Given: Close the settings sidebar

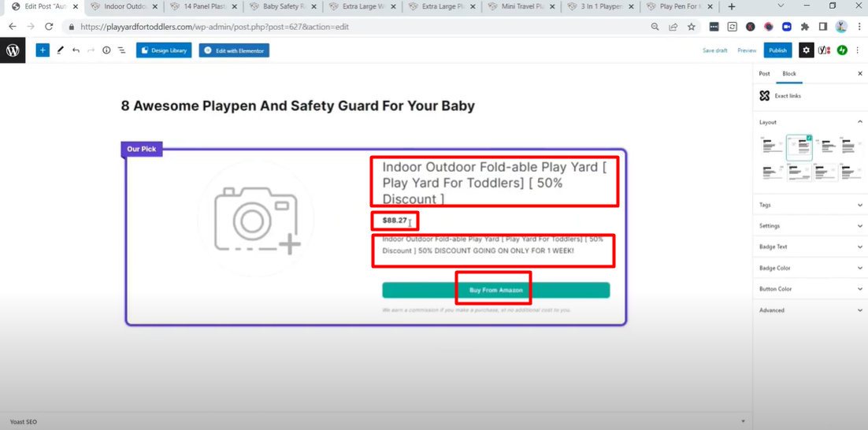Looking at the screenshot, I should tap(859, 73).
